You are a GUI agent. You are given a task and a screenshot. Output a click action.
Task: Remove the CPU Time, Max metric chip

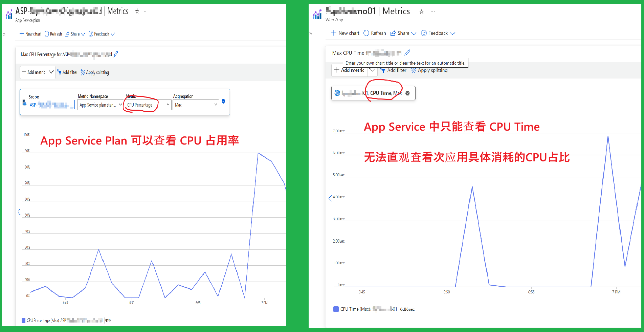[x=407, y=93]
